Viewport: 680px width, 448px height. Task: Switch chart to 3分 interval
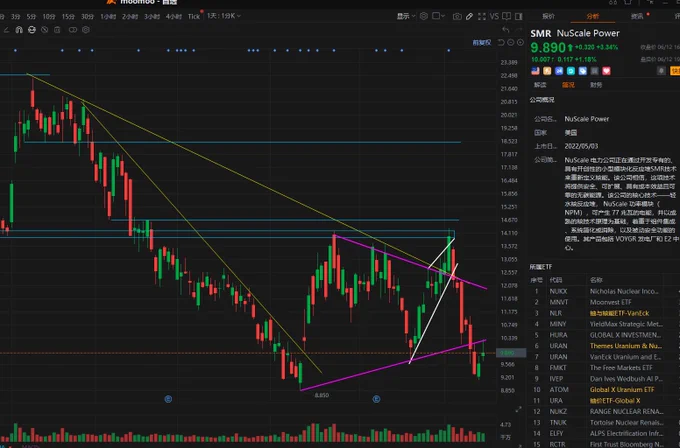tap(16, 16)
